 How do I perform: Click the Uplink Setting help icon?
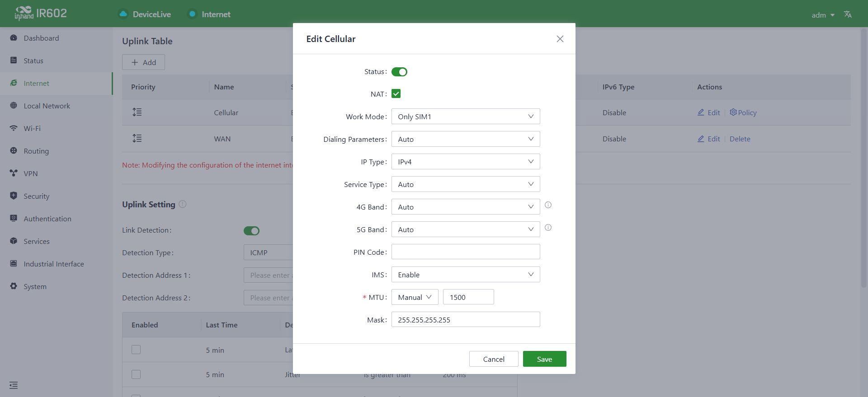click(183, 204)
